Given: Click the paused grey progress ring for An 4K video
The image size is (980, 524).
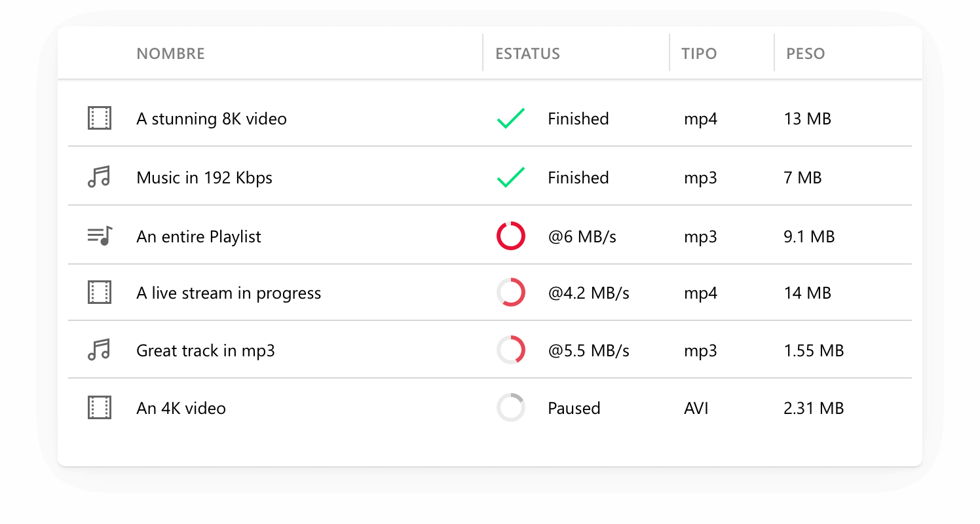Looking at the screenshot, I should [511, 408].
